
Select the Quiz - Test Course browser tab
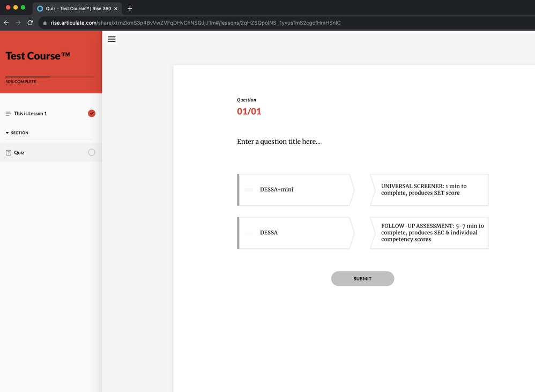[77, 9]
